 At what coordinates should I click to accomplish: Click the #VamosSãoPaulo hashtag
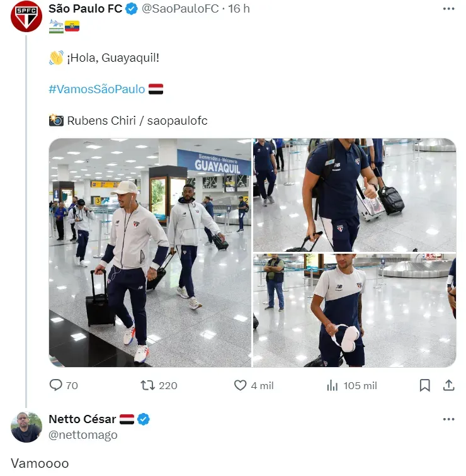97,89
